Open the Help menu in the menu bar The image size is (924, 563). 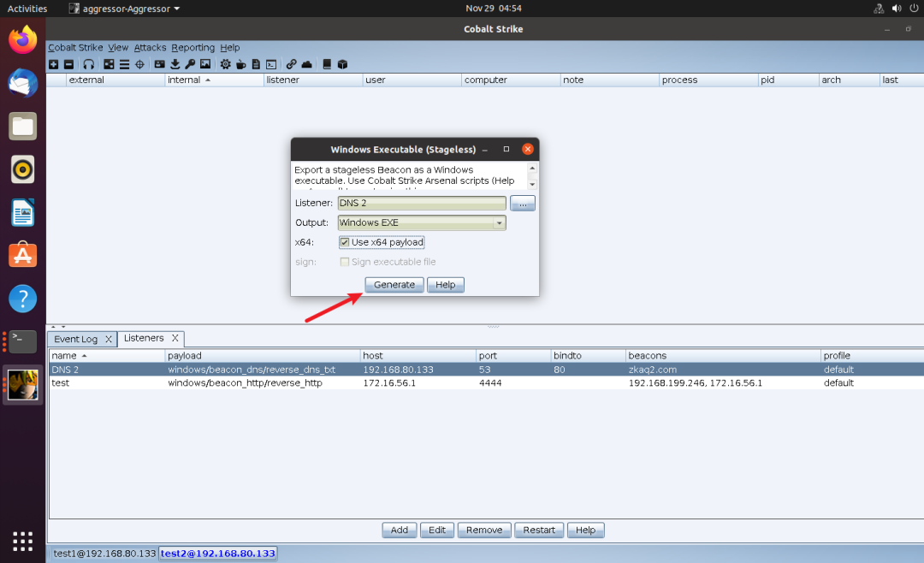coord(230,48)
